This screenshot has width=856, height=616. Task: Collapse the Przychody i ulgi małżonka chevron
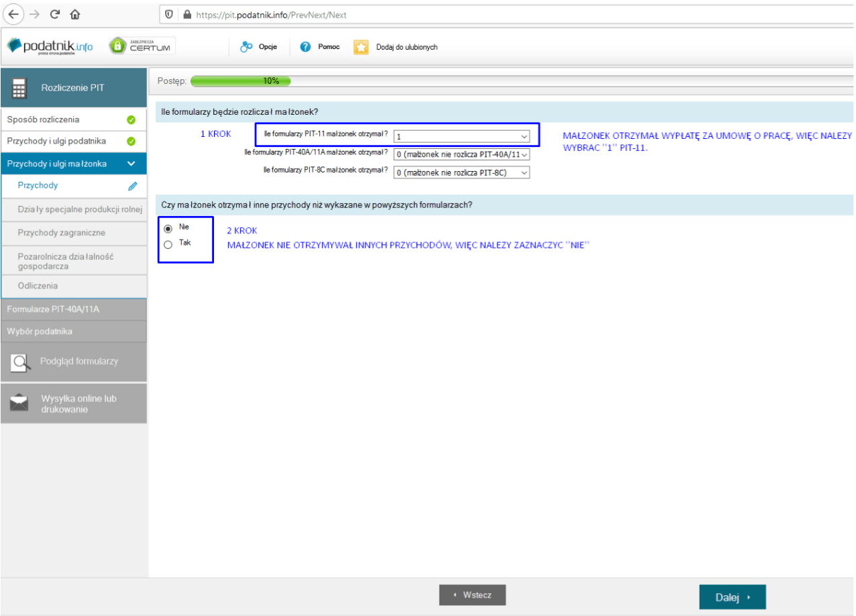131,163
